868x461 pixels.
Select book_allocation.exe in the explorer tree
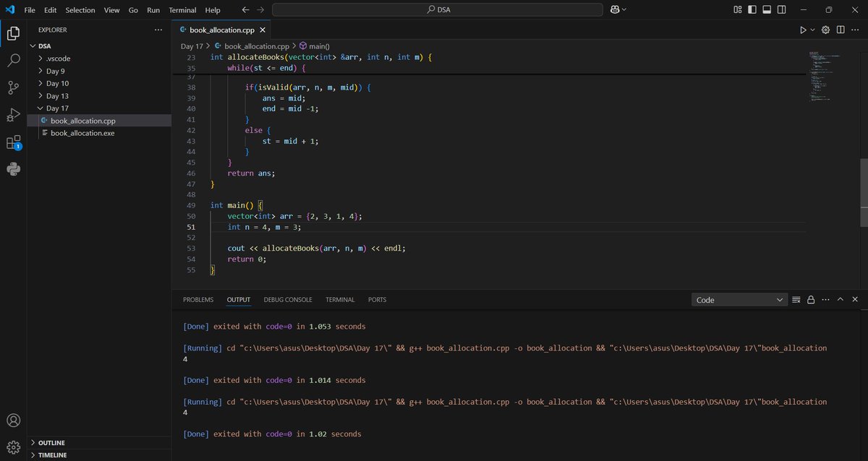99,133
